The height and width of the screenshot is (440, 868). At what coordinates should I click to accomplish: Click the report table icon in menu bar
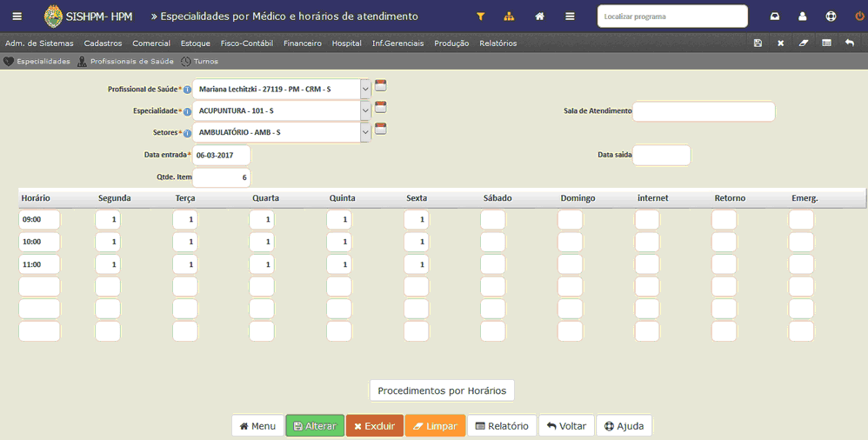pyautogui.click(x=826, y=43)
